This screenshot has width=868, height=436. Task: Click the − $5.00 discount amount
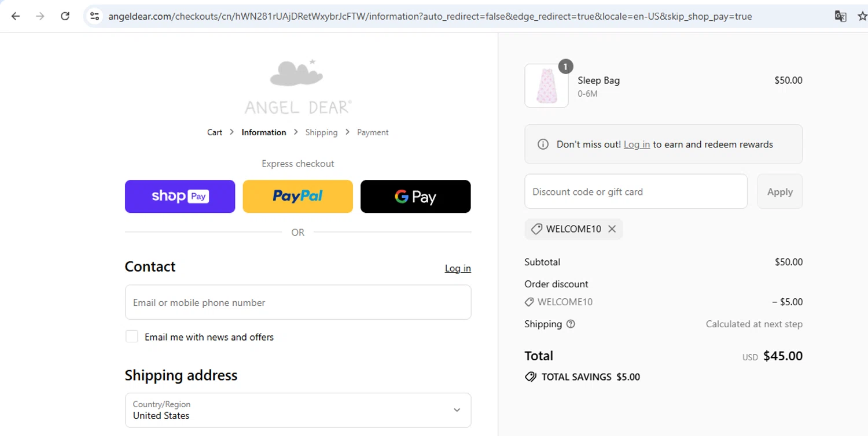tap(788, 302)
